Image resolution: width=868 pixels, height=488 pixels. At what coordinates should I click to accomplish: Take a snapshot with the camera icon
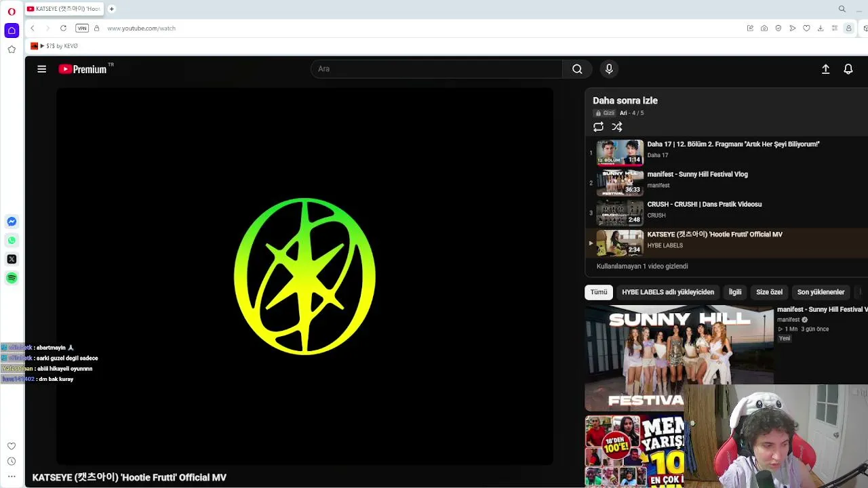tap(764, 28)
